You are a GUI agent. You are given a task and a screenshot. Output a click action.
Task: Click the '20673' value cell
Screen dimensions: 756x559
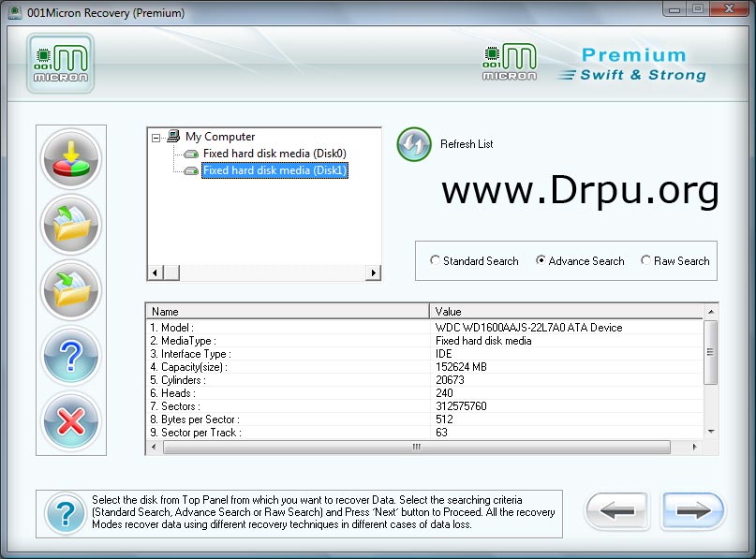coord(450,380)
